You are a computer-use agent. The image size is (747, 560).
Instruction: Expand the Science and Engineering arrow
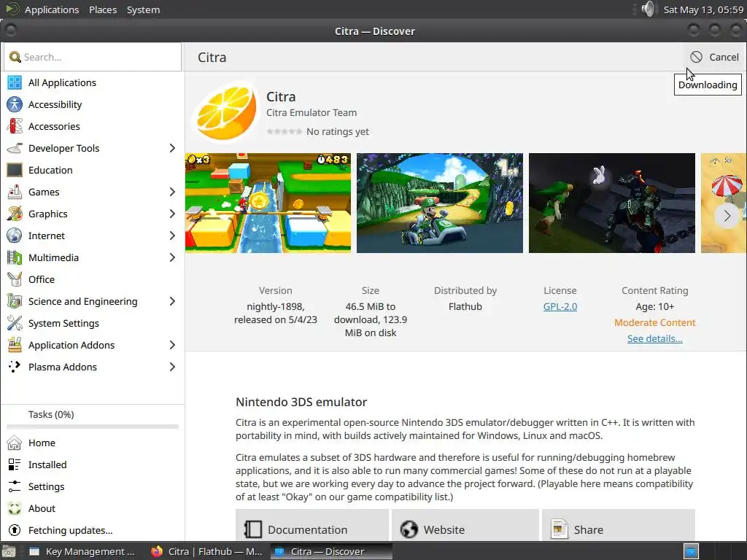pyautogui.click(x=172, y=301)
